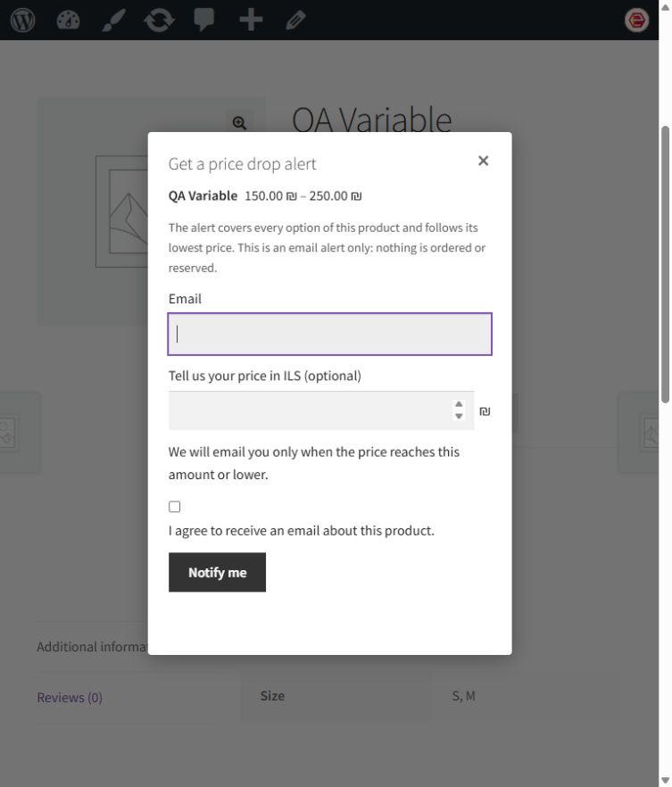Submit with the Notify me button
This screenshot has height=787, width=672.
coord(218,572)
